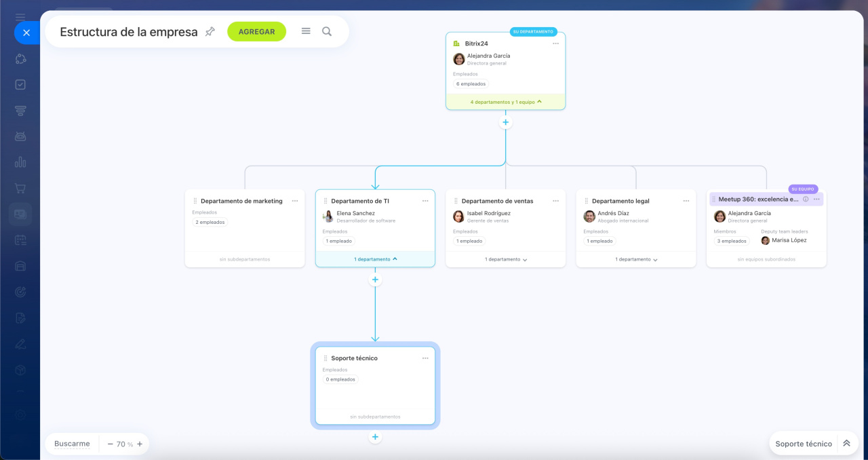Open the list menu icon beside AGREGAR
This screenshot has height=460, width=868.
click(x=306, y=31)
